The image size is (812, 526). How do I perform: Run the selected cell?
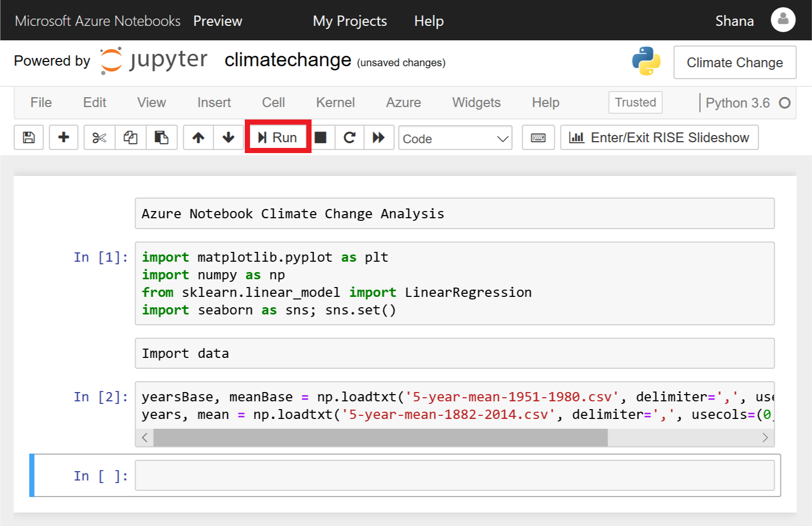[278, 137]
